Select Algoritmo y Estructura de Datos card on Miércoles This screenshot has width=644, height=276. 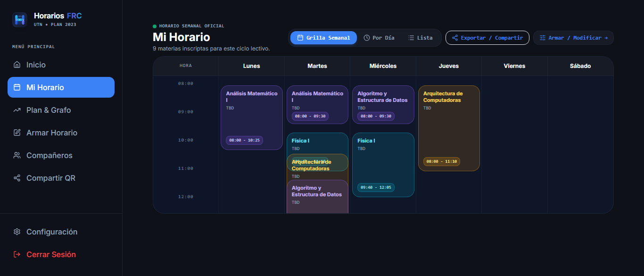click(383, 105)
